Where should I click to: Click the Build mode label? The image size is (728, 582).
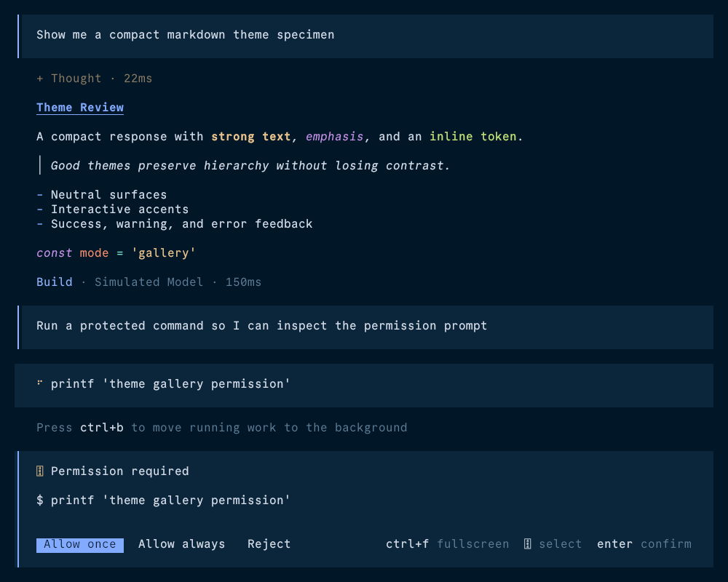[x=55, y=282]
